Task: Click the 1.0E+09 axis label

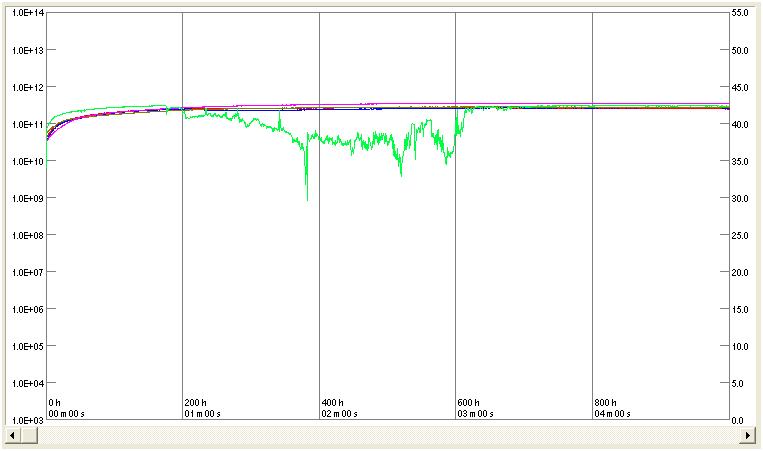Action: [x=28, y=198]
